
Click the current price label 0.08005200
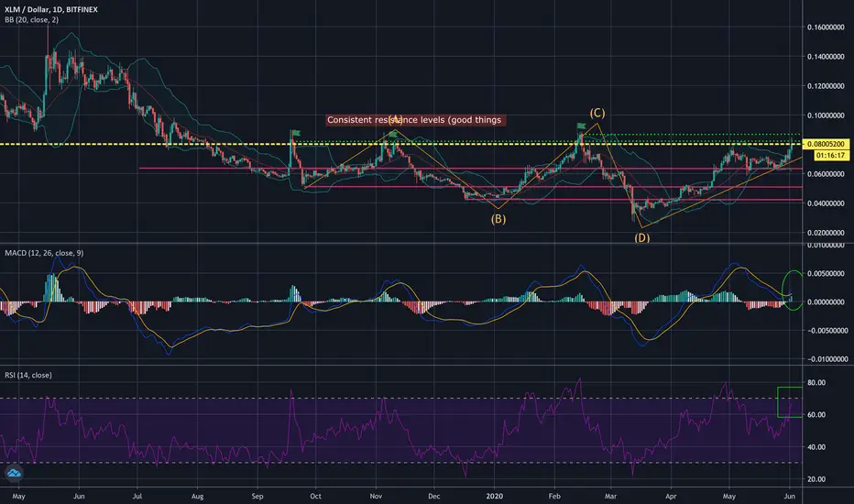click(826, 144)
